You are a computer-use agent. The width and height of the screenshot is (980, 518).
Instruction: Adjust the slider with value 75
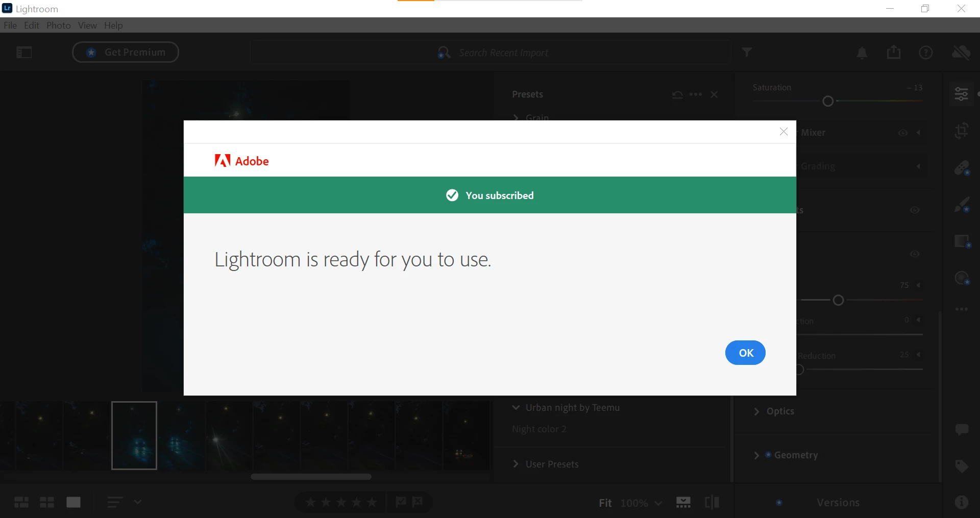[x=838, y=300]
